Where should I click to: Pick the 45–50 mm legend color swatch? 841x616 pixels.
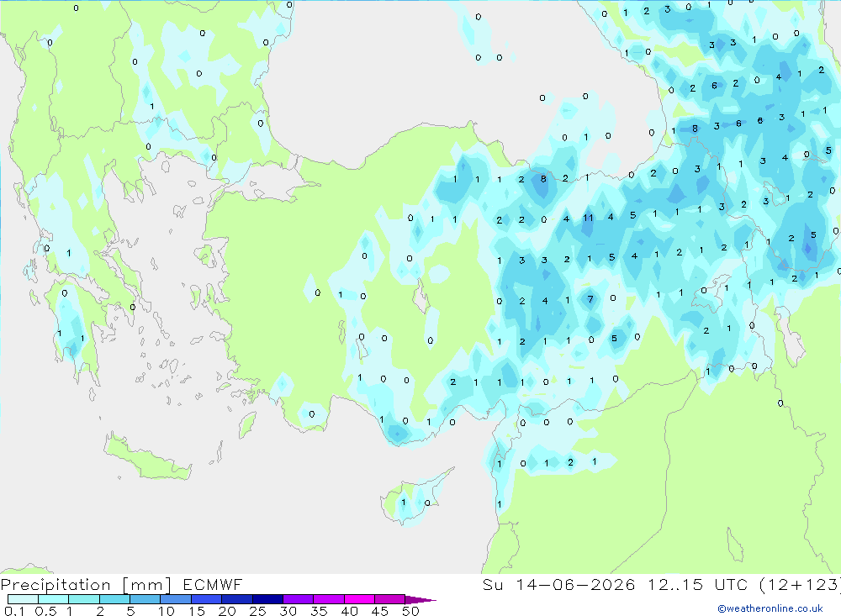pos(389,599)
